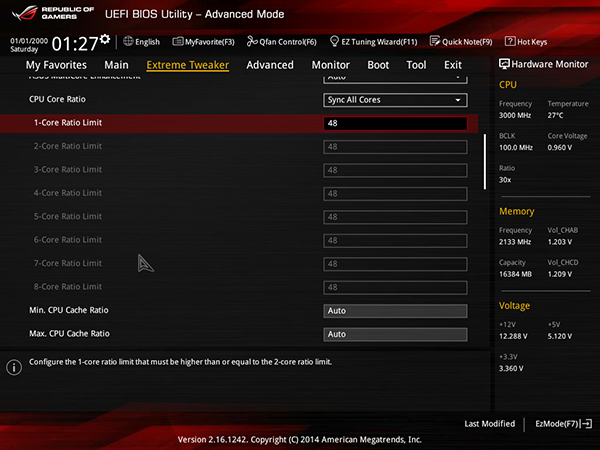Viewport: 600px width, 450px height.
Task: Click the clock settings gear icon
Action: (105, 39)
